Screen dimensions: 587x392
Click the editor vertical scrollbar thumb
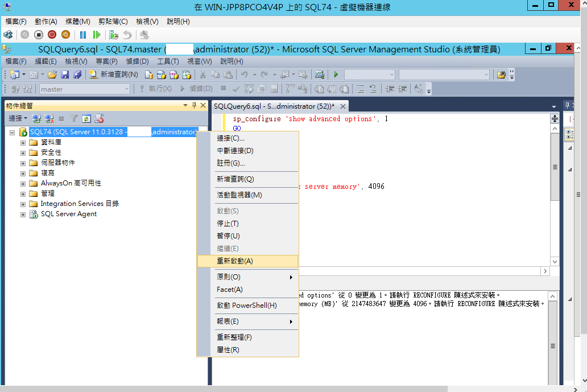point(555,167)
